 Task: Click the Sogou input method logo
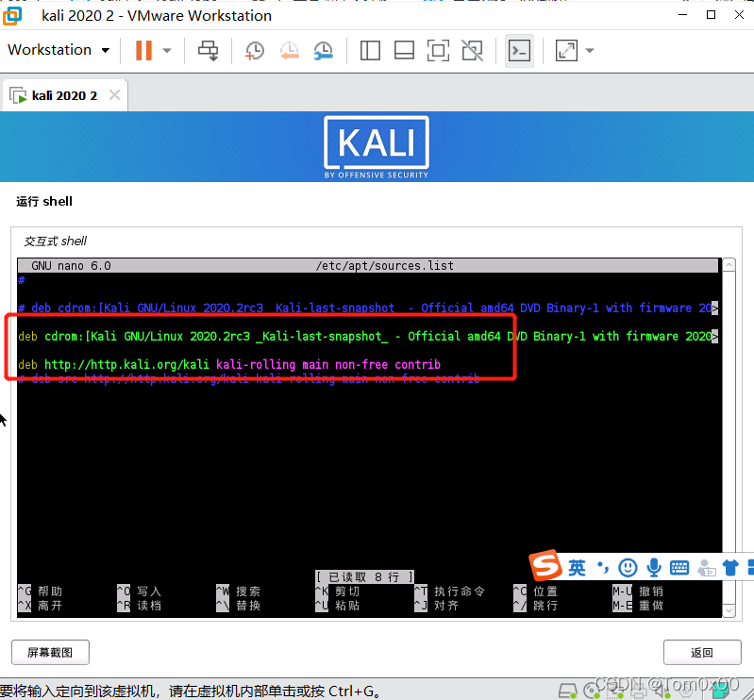click(x=545, y=565)
